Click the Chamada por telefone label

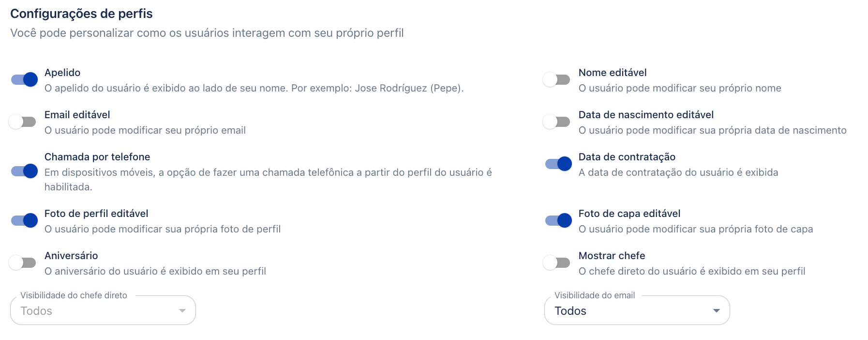97,157
